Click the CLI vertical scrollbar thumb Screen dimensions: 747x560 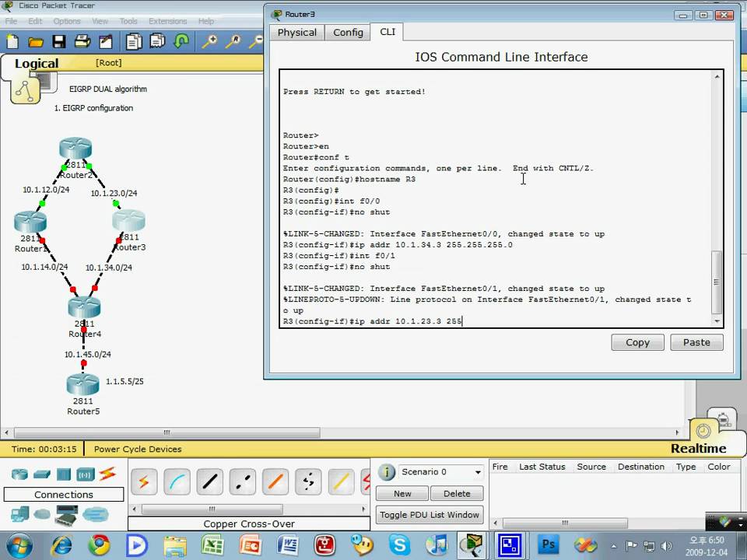[x=717, y=282]
